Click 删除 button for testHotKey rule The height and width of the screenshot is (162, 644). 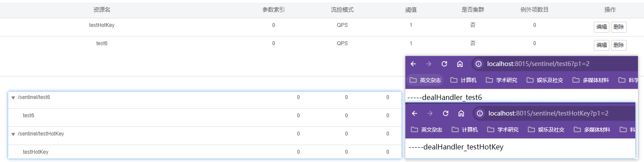pyautogui.click(x=619, y=27)
